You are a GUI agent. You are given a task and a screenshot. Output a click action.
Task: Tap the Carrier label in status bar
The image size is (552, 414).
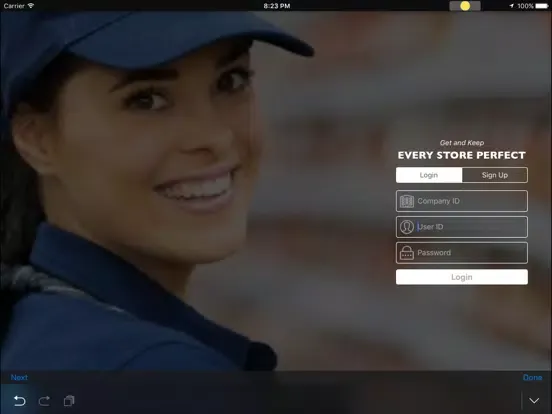[14, 6]
